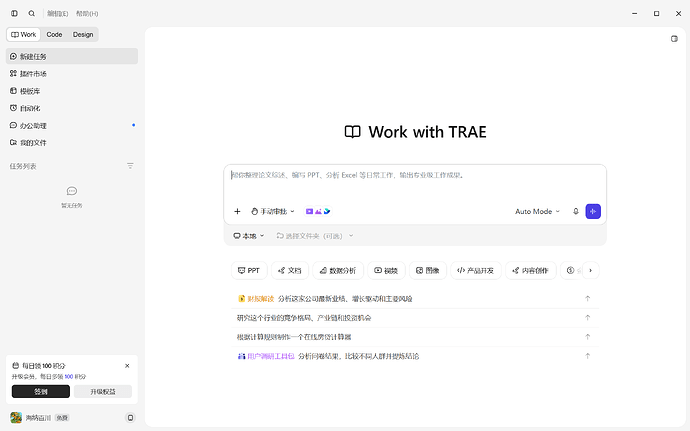Open the 帮助(H) menu
Screen dimensions: 690x431
pyautogui.click(x=87, y=14)
